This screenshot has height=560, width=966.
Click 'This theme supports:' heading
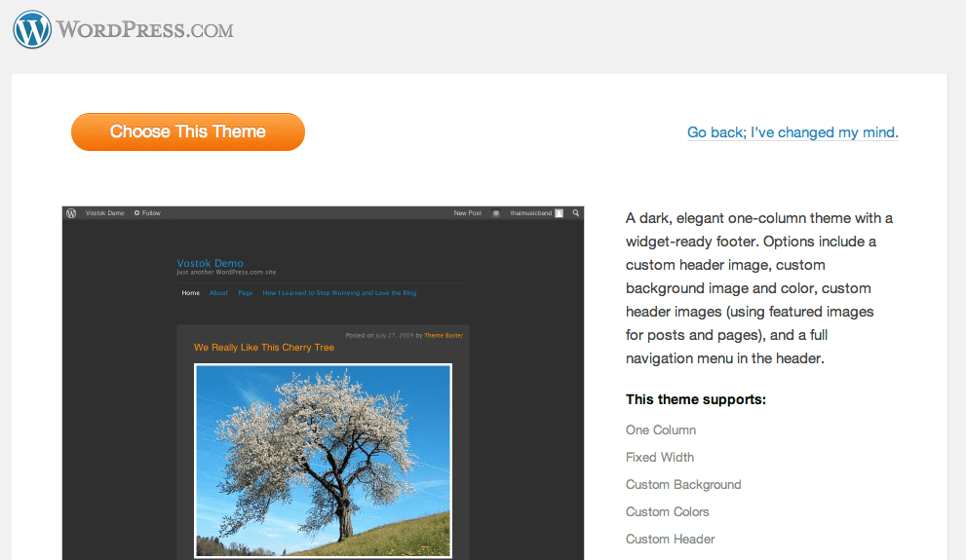(696, 399)
